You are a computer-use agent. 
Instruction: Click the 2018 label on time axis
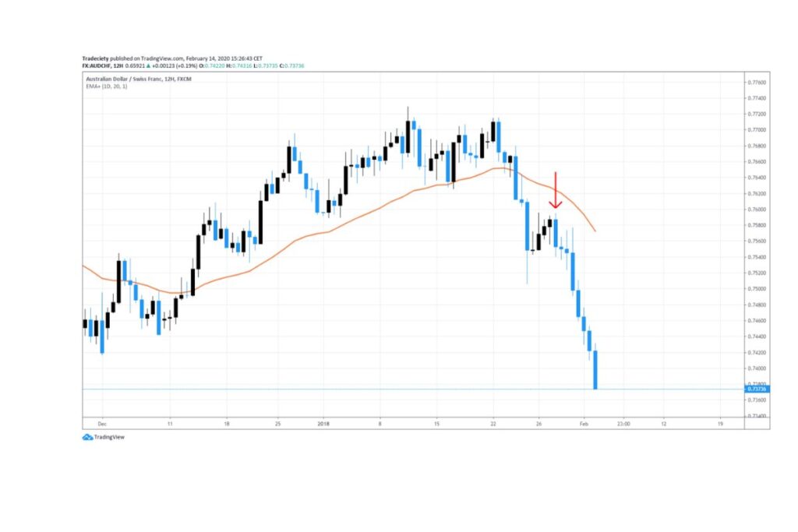[x=323, y=424]
